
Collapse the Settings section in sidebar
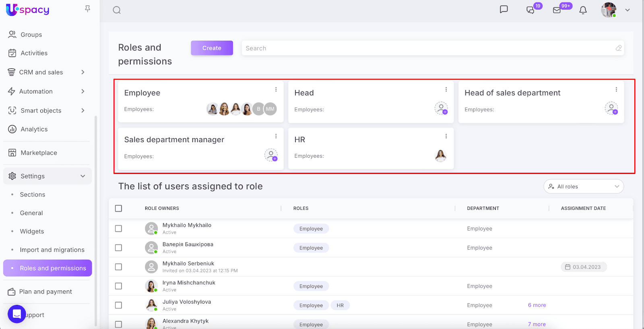[83, 176]
